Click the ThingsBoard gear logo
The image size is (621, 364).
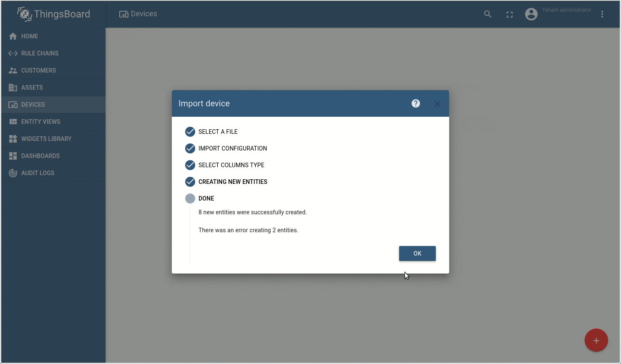click(x=25, y=14)
